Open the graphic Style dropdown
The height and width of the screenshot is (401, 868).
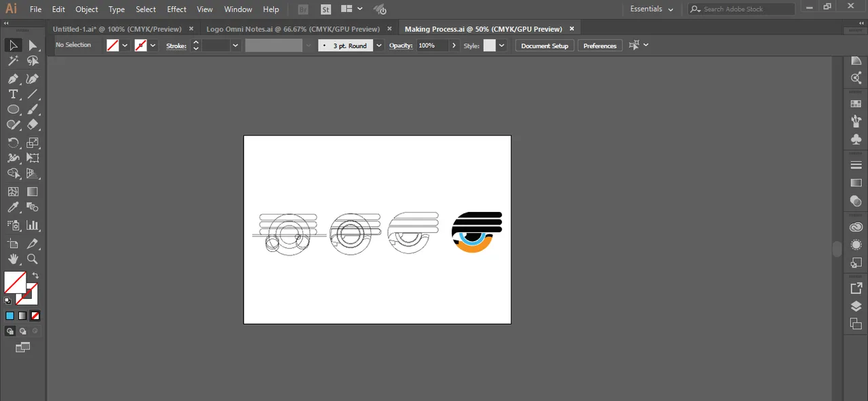point(502,45)
